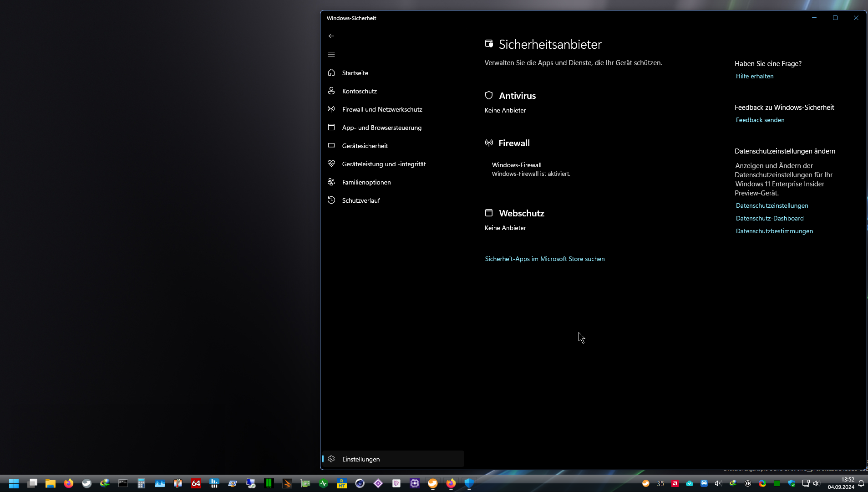Click the Webschutz section heading
Screen dimensions: 868x492
(x=522, y=213)
